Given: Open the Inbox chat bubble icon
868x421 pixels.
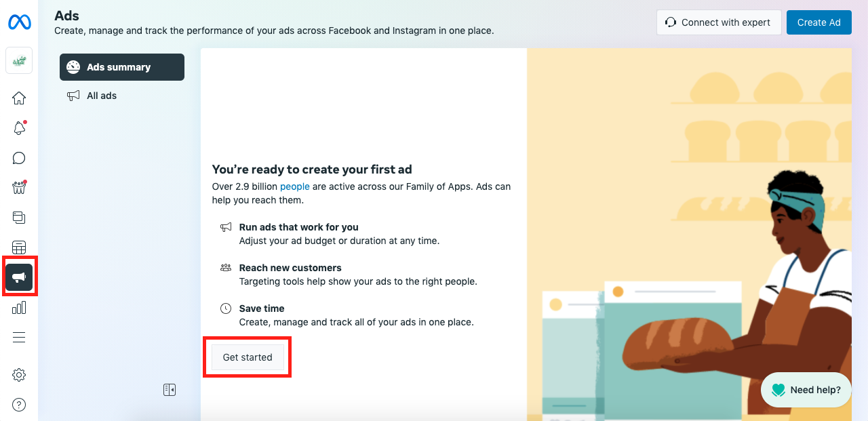Looking at the screenshot, I should point(19,158).
